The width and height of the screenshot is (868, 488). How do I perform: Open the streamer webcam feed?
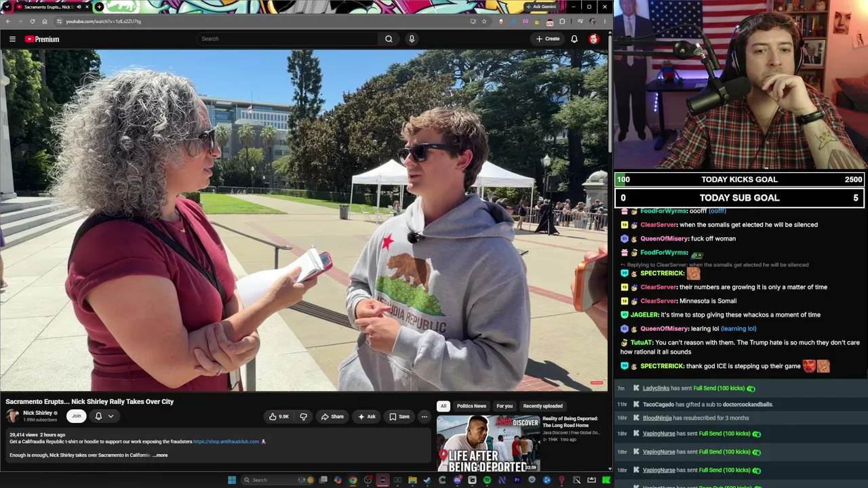(x=741, y=84)
